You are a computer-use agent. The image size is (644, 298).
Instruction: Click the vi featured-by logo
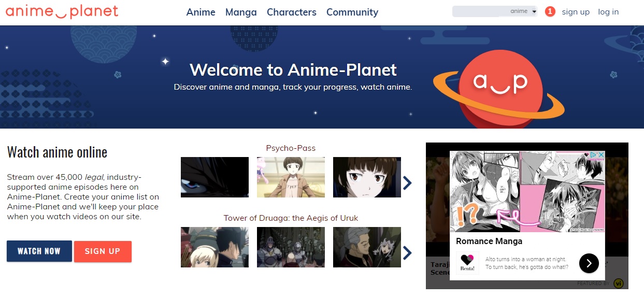tap(619, 283)
